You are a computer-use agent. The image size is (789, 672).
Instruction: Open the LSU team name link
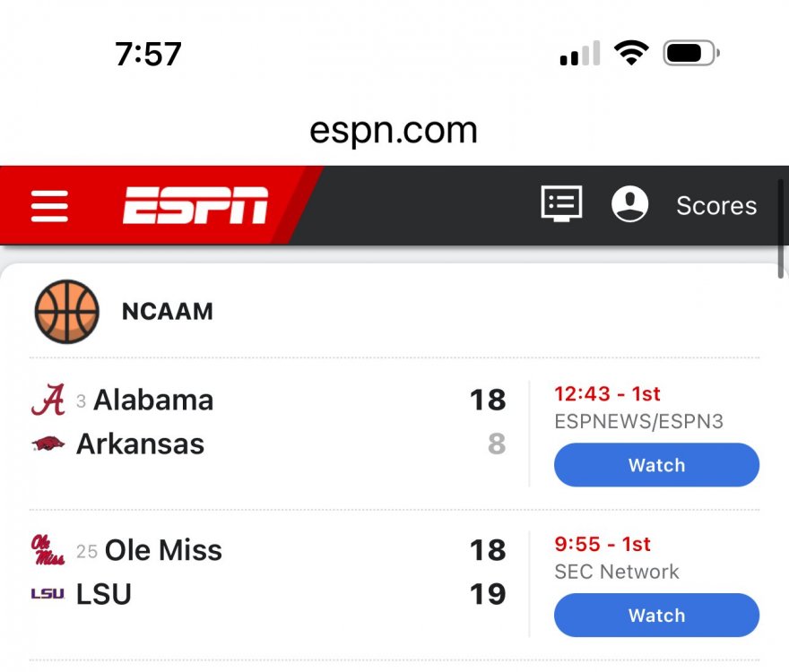click(x=104, y=594)
